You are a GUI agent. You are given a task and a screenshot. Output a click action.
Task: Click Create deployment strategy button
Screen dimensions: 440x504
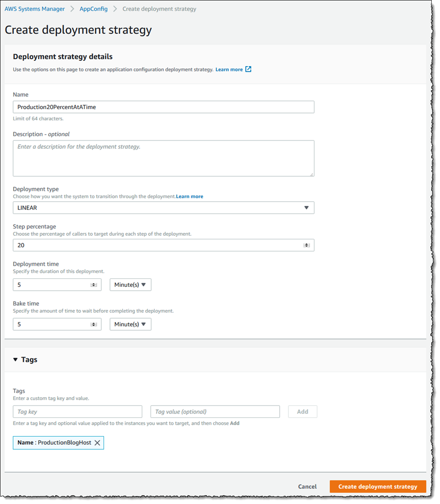(x=378, y=487)
